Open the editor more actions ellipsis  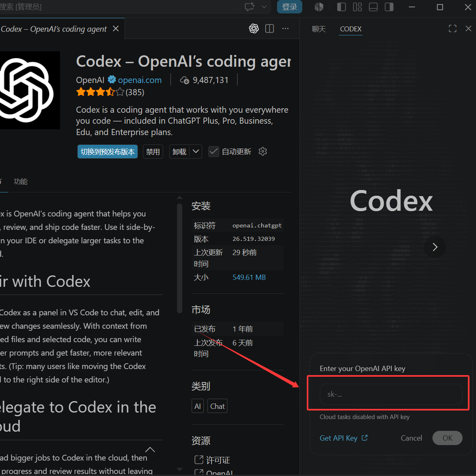pyautogui.click(x=285, y=28)
